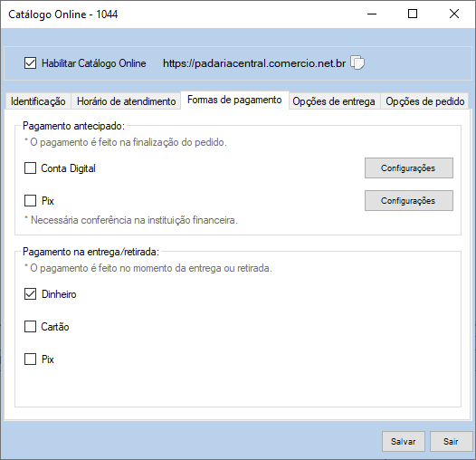The image size is (476, 460).
Task: Open the Horário de atendimento tab
Action: tap(126, 101)
